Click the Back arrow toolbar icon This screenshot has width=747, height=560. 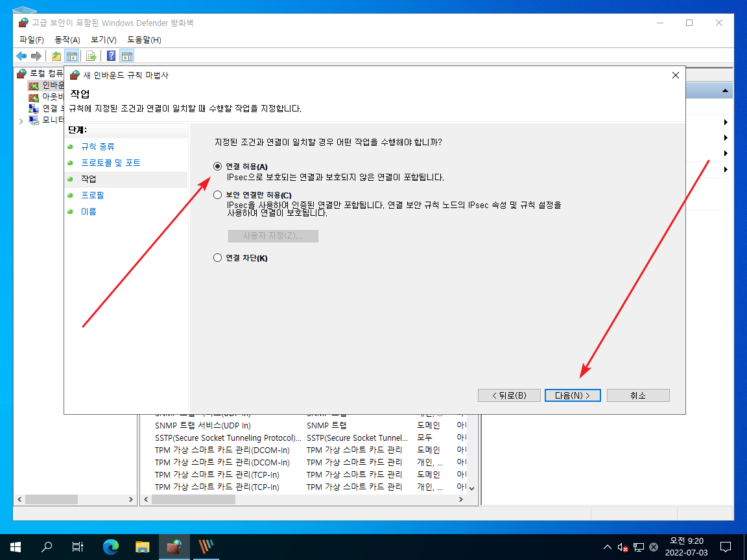click(x=21, y=56)
